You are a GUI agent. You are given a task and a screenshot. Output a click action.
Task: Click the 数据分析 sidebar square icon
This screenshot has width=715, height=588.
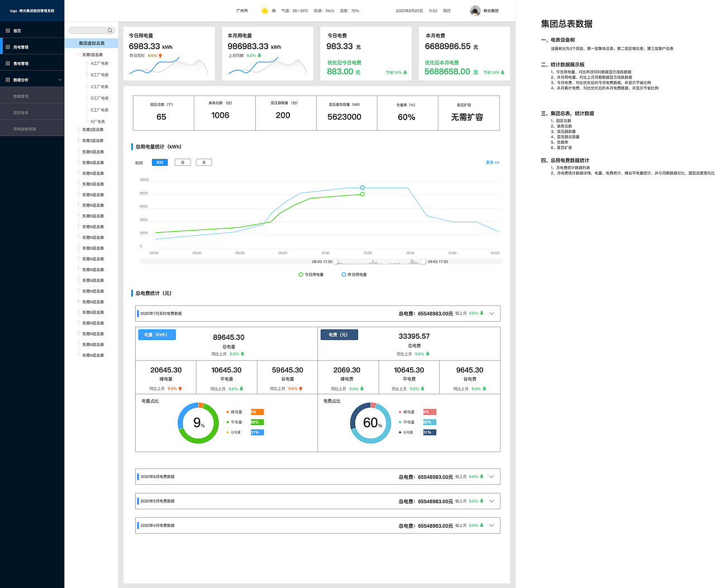click(x=8, y=80)
